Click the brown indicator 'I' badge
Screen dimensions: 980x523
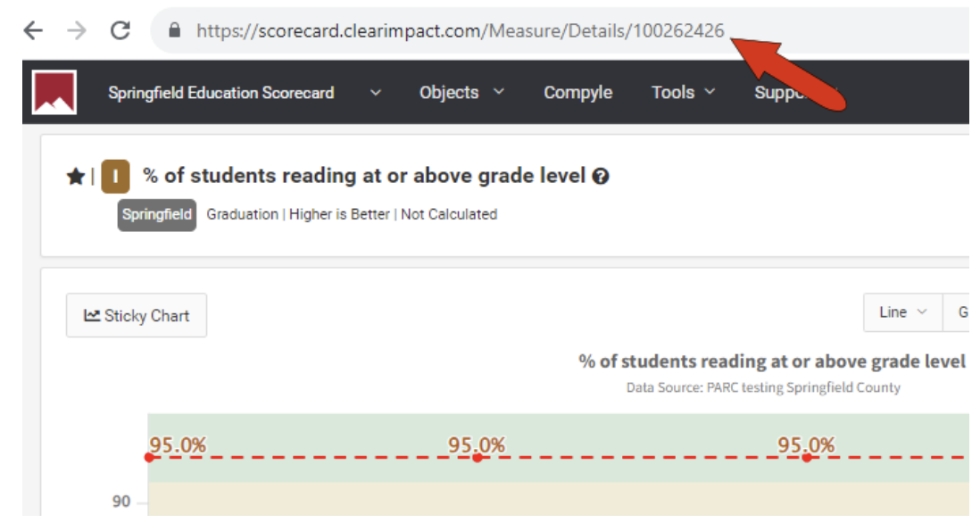click(x=115, y=177)
